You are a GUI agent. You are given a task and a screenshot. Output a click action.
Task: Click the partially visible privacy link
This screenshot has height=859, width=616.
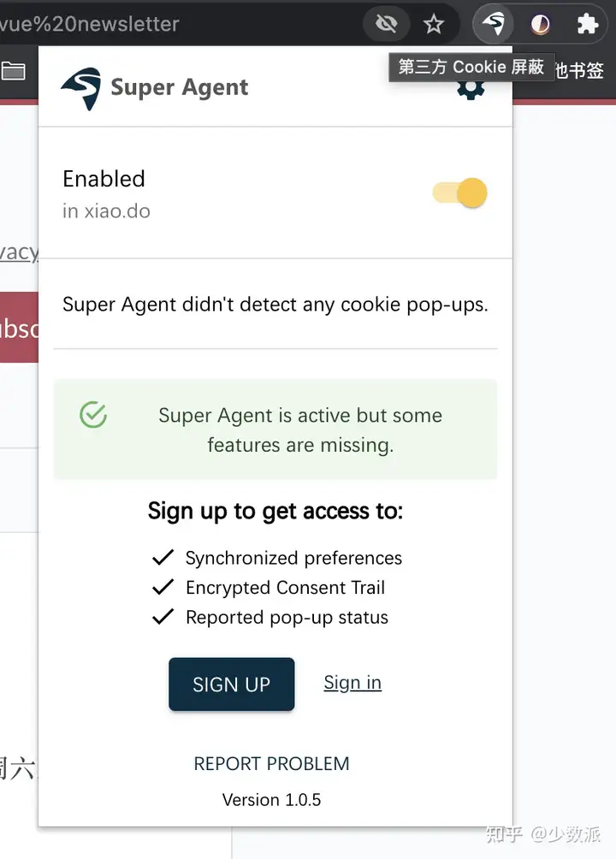pyautogui.click(x=18, y=252)
